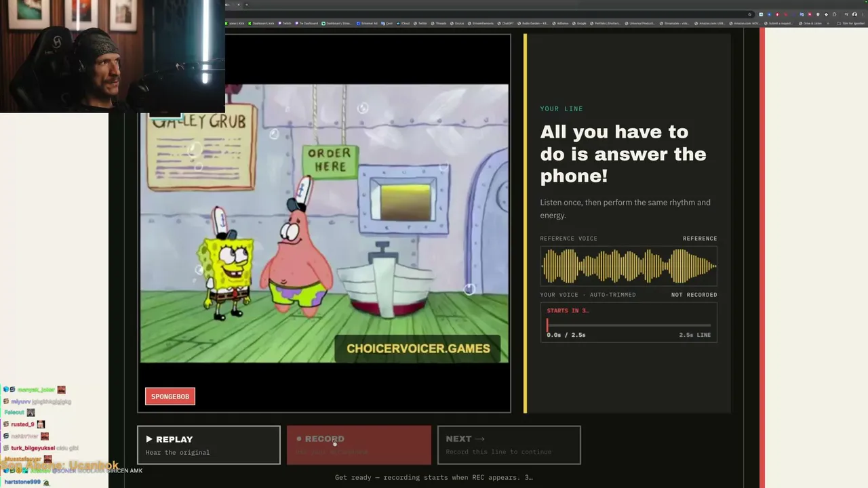Open the 'soner | Kick' bookmark
868x488 pixels.
coord(235,24)
